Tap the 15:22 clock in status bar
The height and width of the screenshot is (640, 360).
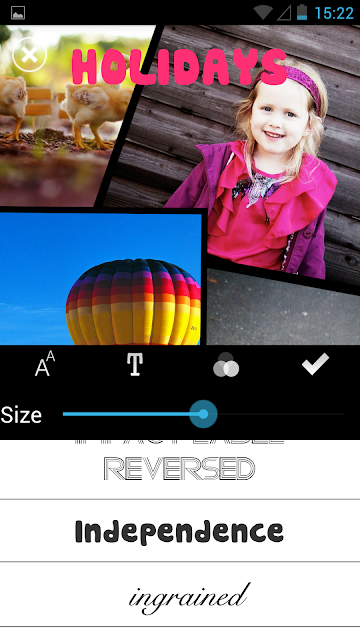click(x=334, y=13)
